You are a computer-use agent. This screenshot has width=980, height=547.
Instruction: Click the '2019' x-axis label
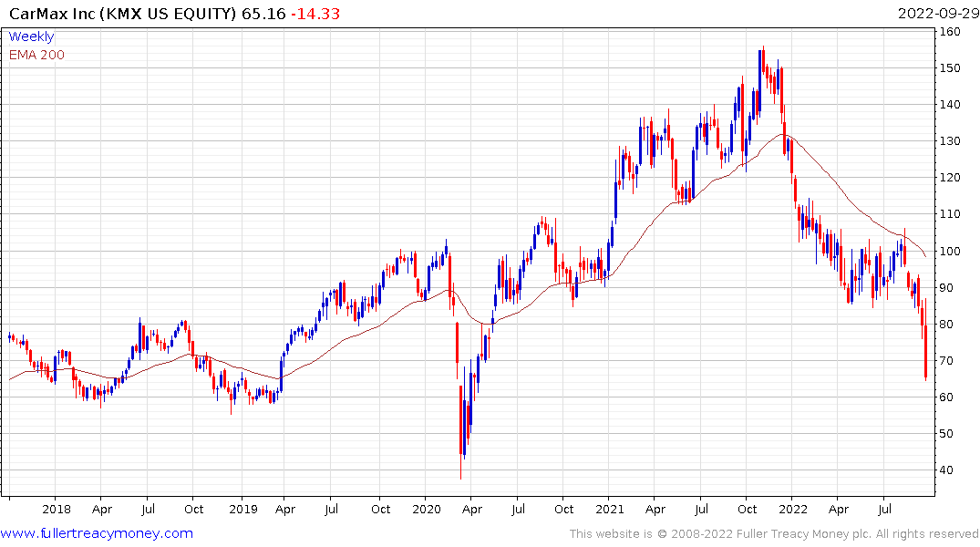click(243, 509)
